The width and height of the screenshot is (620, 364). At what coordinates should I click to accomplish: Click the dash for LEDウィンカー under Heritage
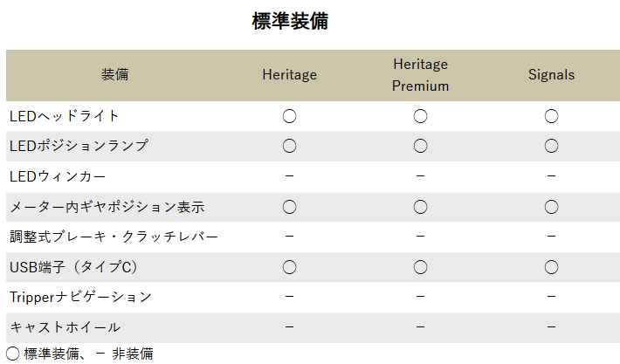[x=289, y=175]
